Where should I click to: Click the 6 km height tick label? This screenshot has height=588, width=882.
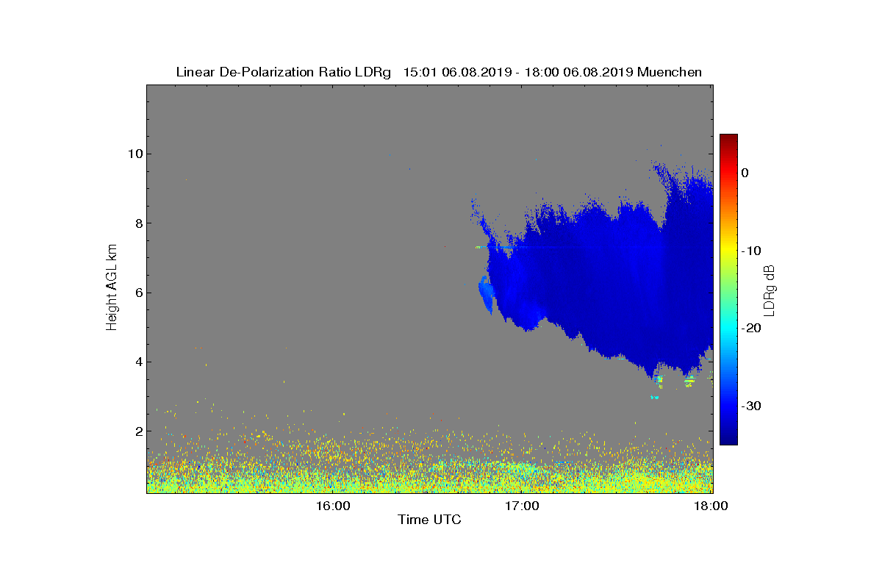[x=138, y=293]
